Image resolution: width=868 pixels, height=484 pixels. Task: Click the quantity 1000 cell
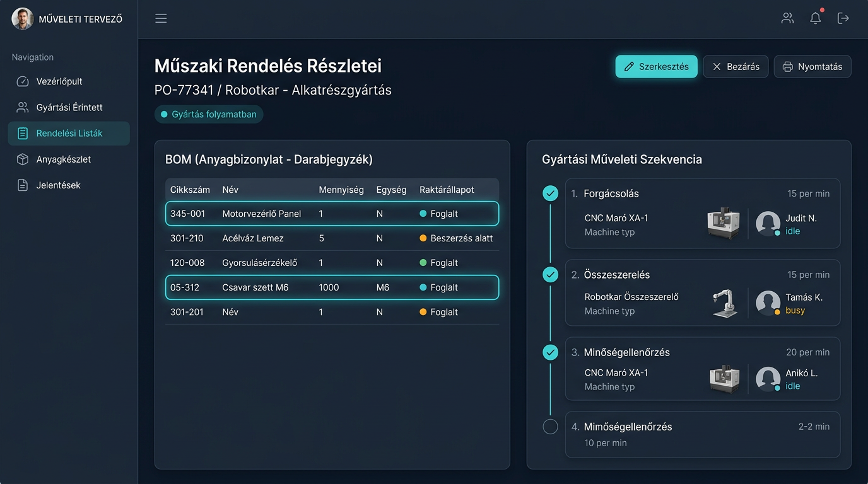(x=329, y=287)
